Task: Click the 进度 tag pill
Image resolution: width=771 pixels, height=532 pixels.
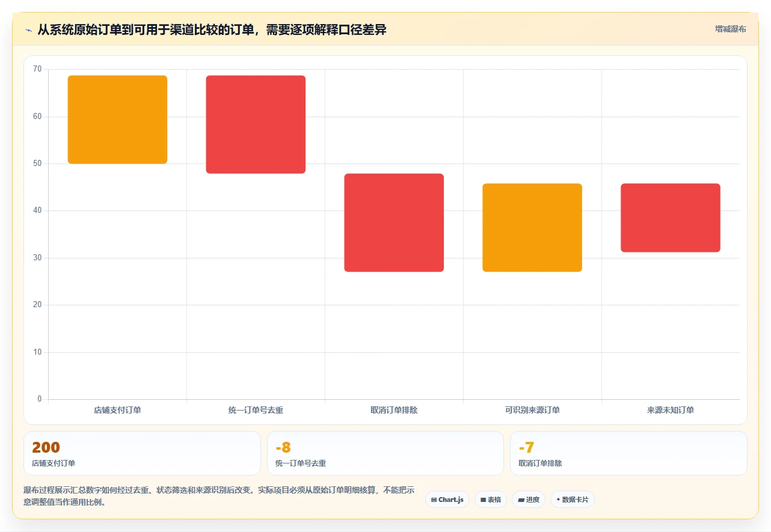Action: pyautogui.click(x=529, y=500)
